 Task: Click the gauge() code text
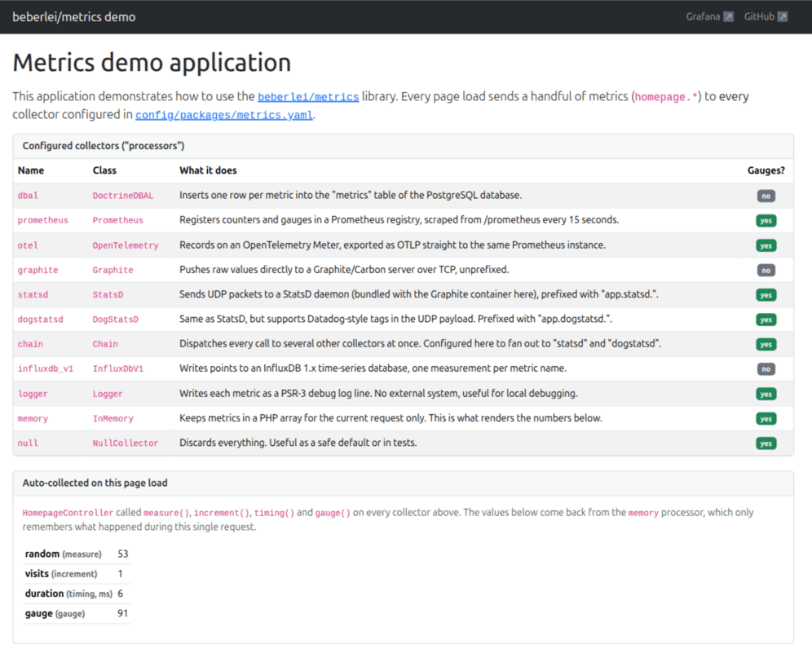click(333, 513)
